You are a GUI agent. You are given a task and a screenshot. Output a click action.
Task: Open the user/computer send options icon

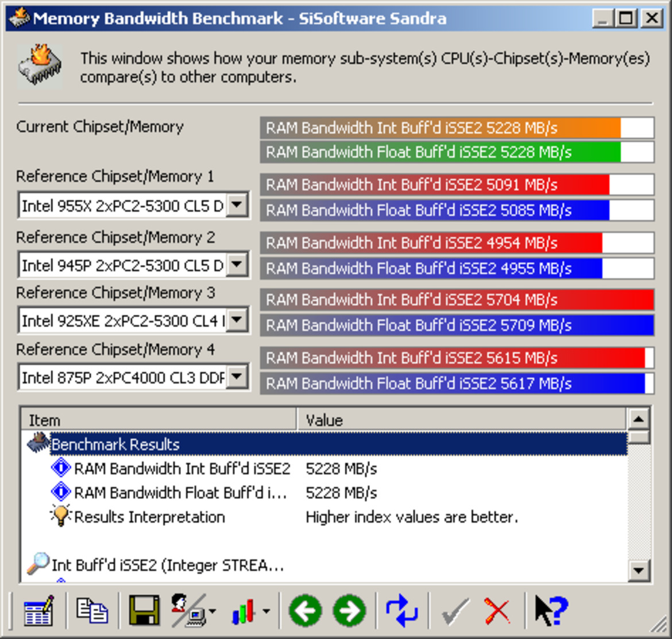coord(188,610)
